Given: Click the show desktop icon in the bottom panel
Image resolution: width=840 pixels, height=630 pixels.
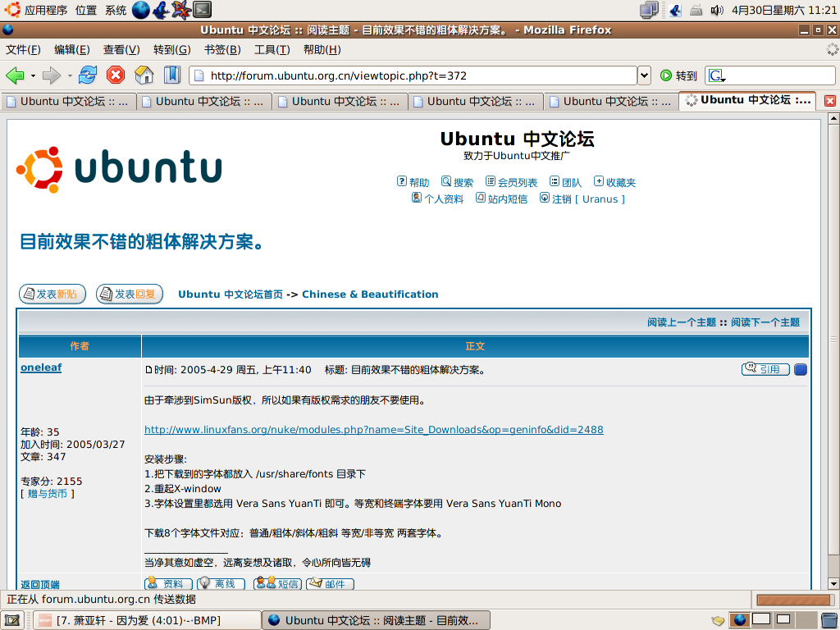Looking at the screenshot, I should tap(12, 620).
